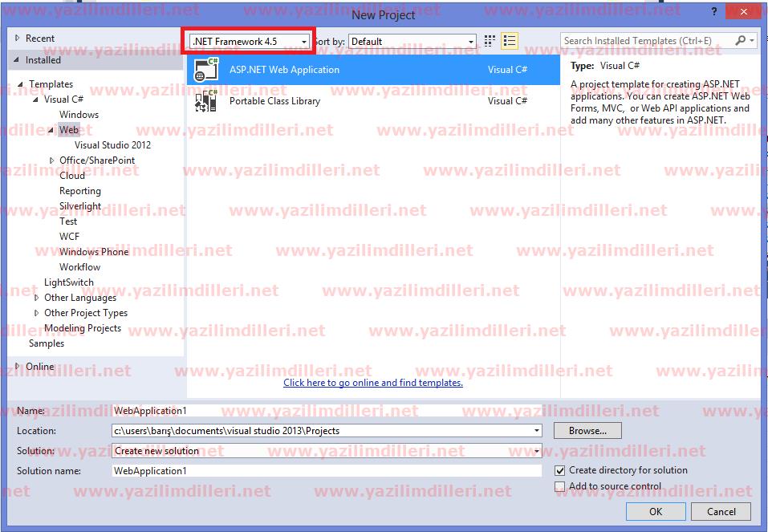Click the Portable Class Library template icon
The width and height of the screenshot is (768, 532).
[x=206, y=101]
